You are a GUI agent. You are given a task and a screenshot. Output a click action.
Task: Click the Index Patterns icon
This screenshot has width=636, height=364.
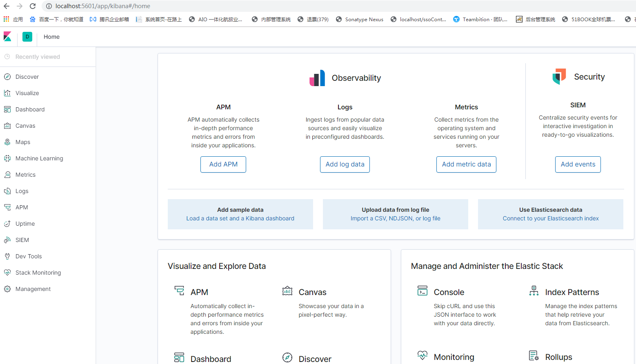534,291
